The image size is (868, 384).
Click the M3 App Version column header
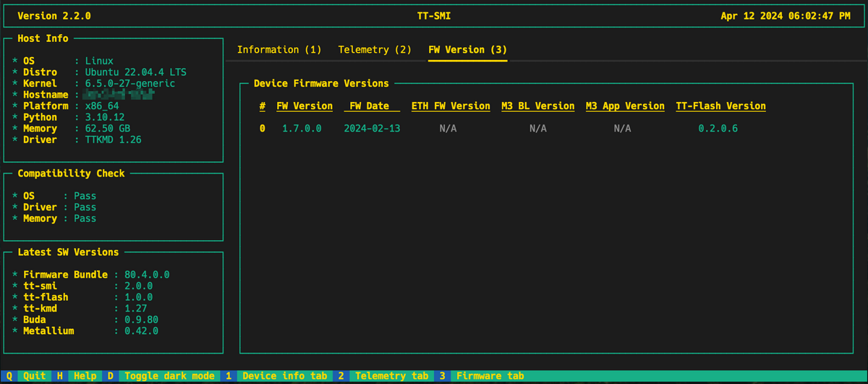pyautogui.click(x=625, y=106)
